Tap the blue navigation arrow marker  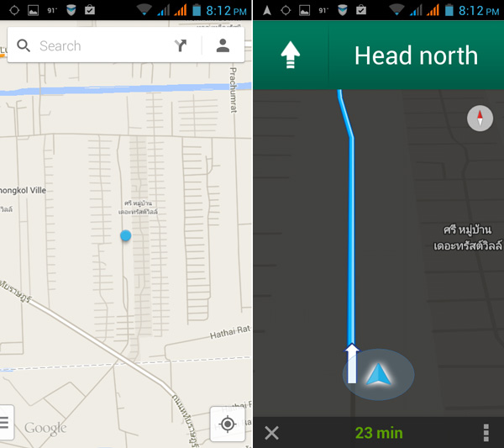coord(379,374)
